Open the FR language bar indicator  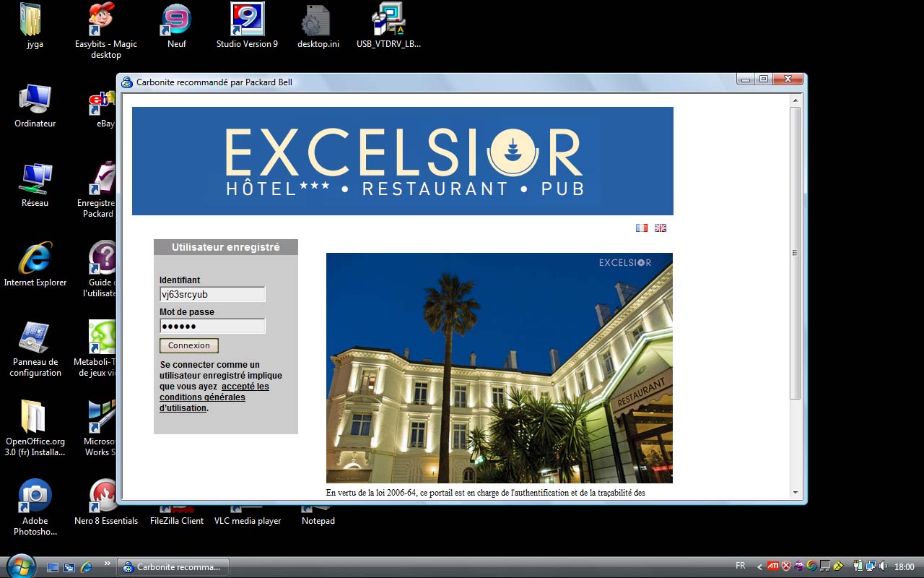[741, 566]
